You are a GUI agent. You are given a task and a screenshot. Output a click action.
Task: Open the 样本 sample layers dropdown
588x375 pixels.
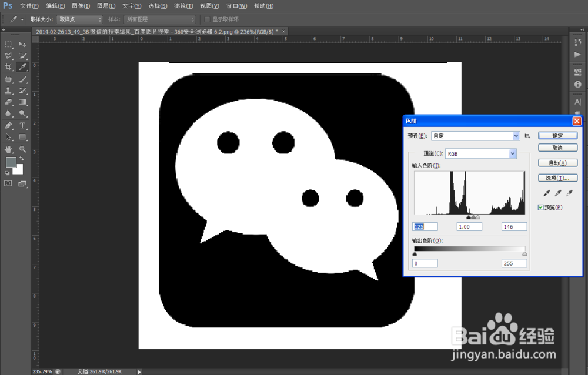point(160,19)
